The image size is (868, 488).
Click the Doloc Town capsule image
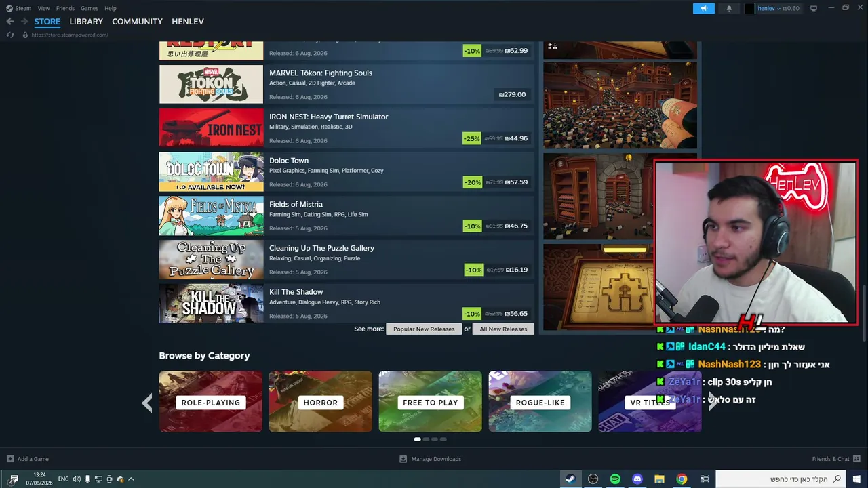pos(211,171)
